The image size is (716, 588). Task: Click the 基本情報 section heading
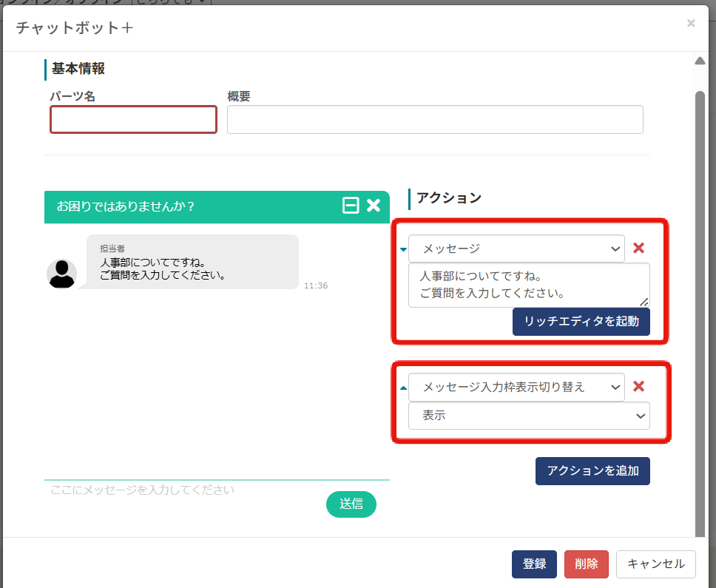[78, 69]
